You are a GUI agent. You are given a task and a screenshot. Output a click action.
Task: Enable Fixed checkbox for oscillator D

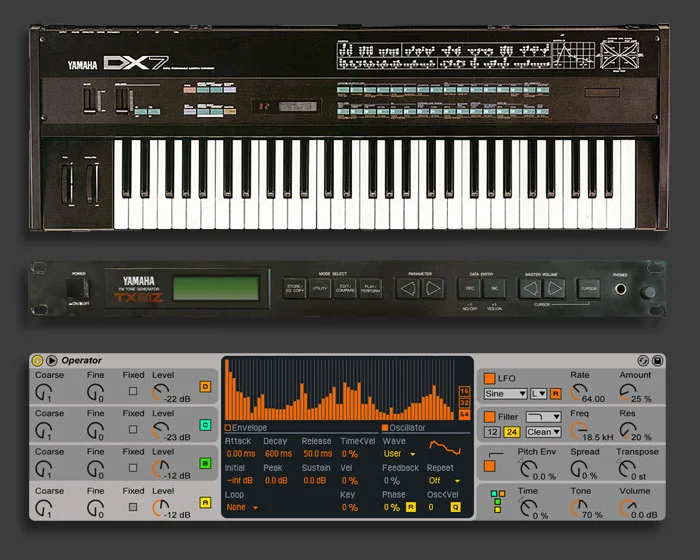tap(133, 391)
